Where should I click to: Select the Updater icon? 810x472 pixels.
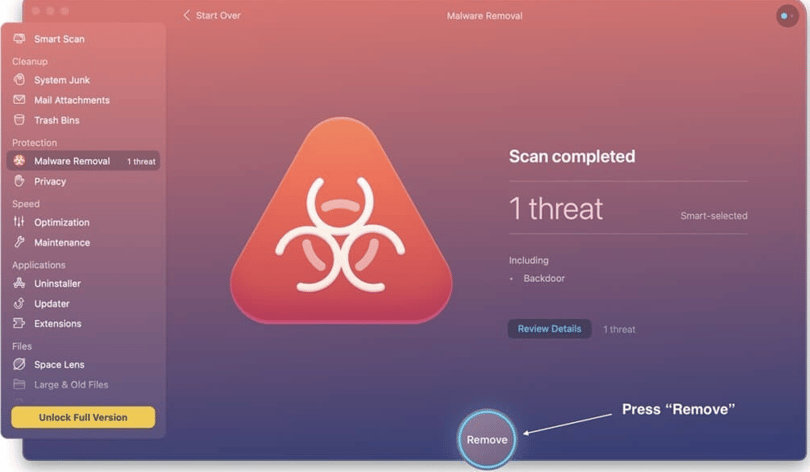19,303
